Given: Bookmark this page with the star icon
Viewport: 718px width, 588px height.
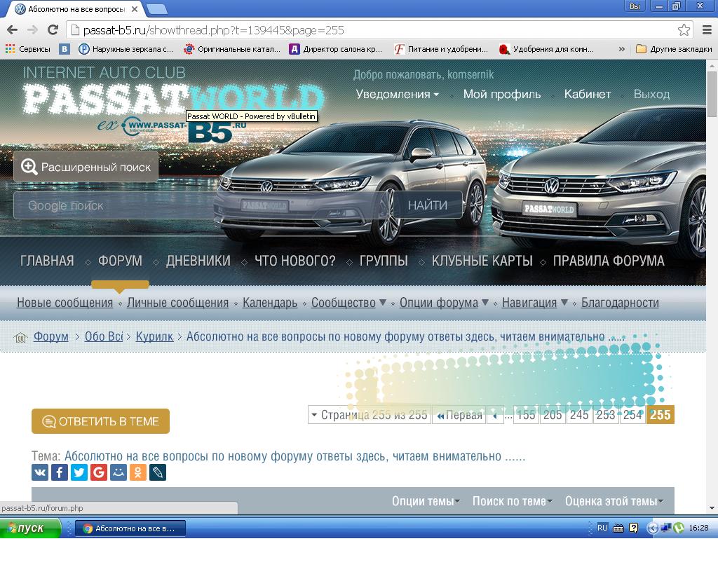Looking at the screenshot, I should point(684,30).
